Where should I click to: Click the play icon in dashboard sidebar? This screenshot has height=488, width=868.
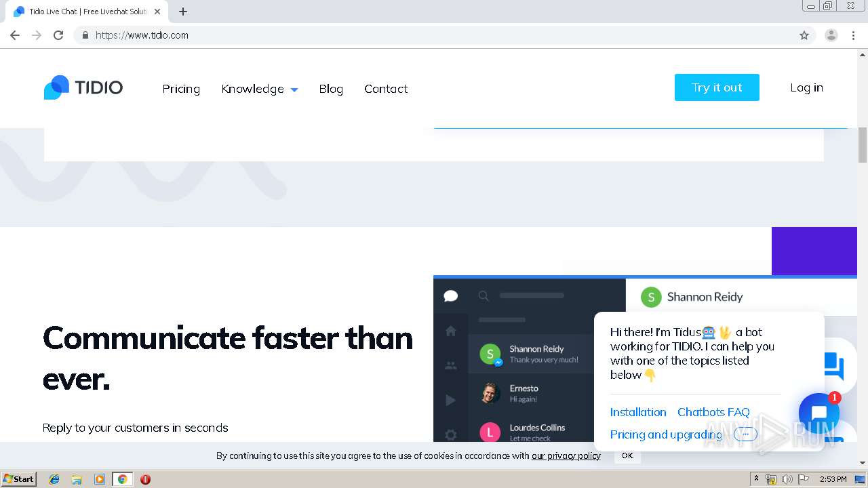coord(451,400)
